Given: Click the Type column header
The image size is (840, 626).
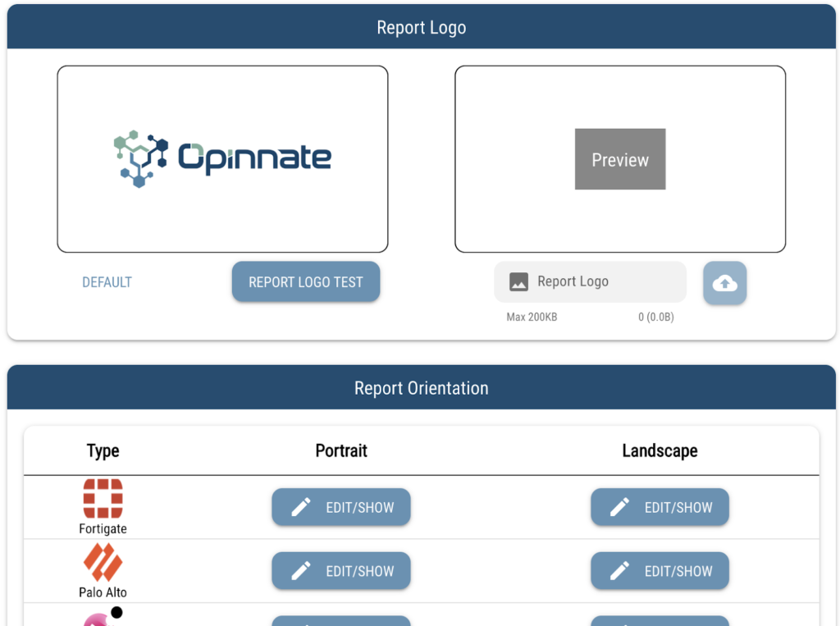Looking at the screenshot, I should tap(103, 450).
